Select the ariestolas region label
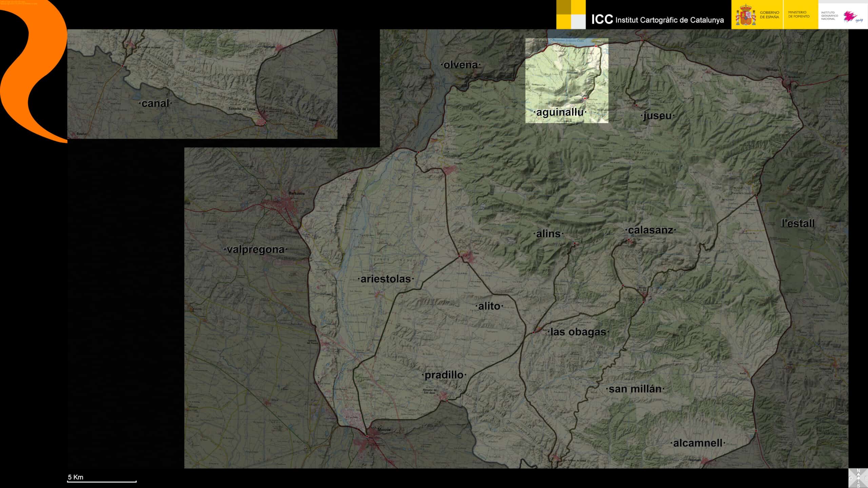 click(x=386, y=279)
